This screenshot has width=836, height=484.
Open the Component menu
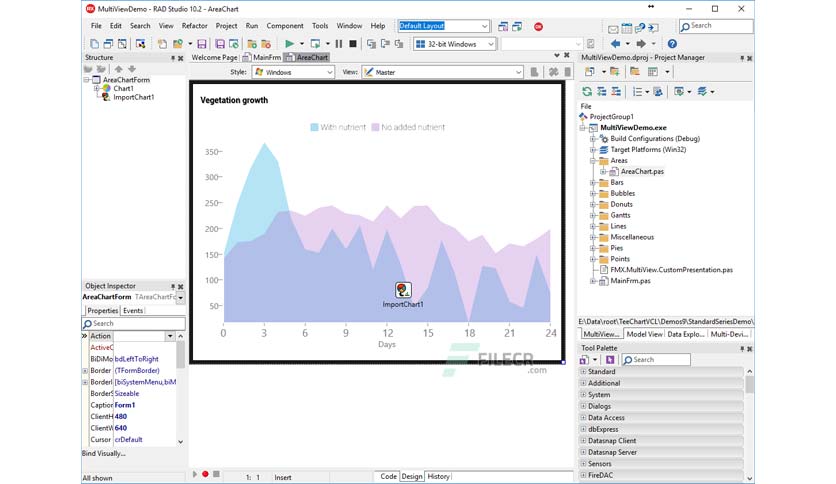[x=285, y=26]
